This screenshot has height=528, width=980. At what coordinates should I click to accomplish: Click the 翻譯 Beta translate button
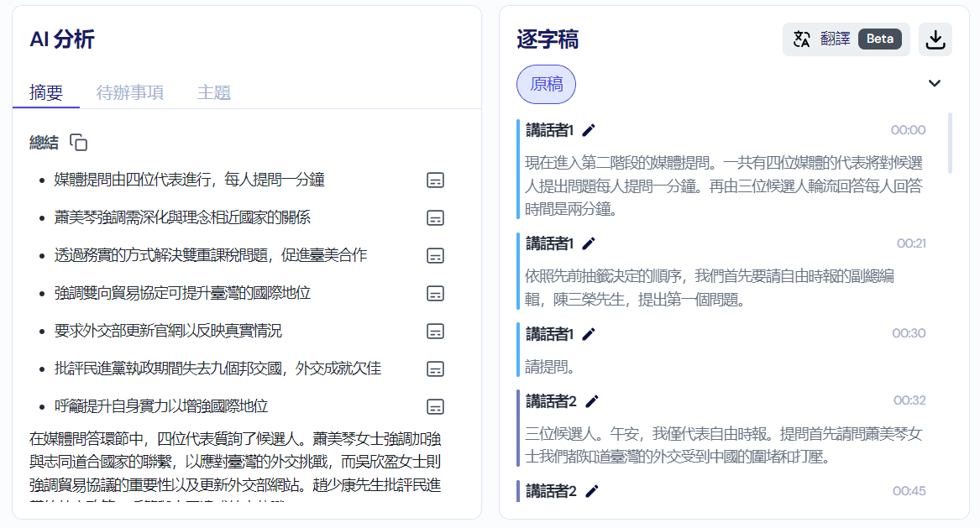846,39
